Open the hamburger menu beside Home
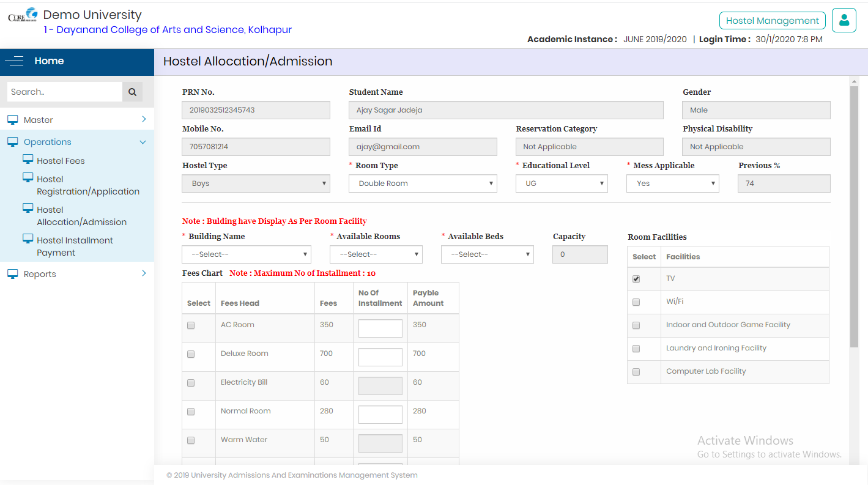 (15, 61)
